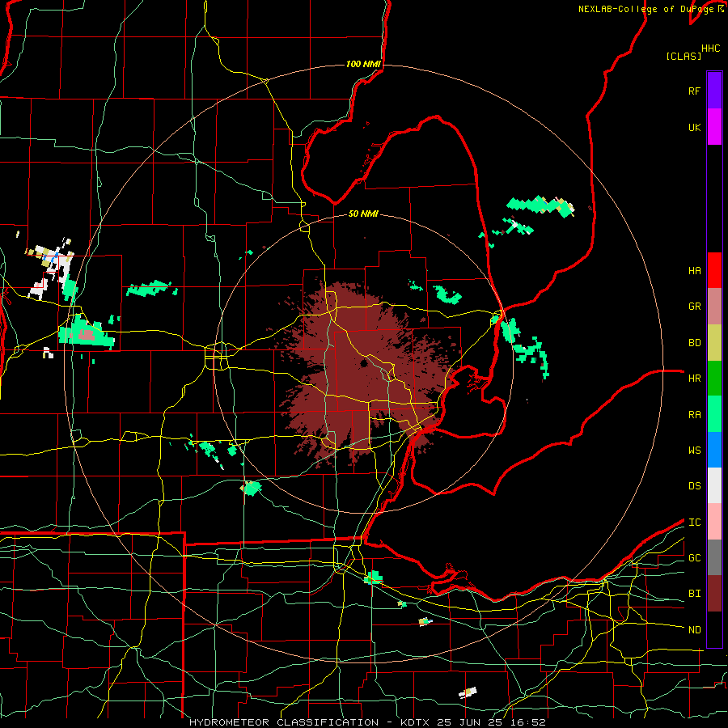This screenshot has width=728, height=728.
Task: Click the 'RA' legend label
Action: 694,415
